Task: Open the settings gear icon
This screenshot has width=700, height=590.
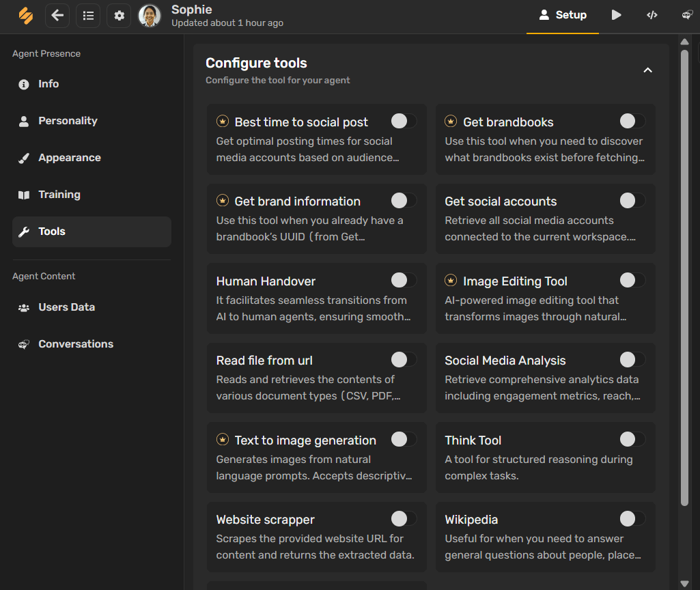Action: point(119,16)
